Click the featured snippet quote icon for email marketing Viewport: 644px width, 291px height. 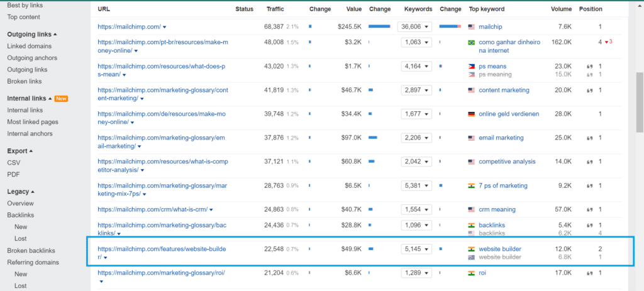[x=590, y=138]
